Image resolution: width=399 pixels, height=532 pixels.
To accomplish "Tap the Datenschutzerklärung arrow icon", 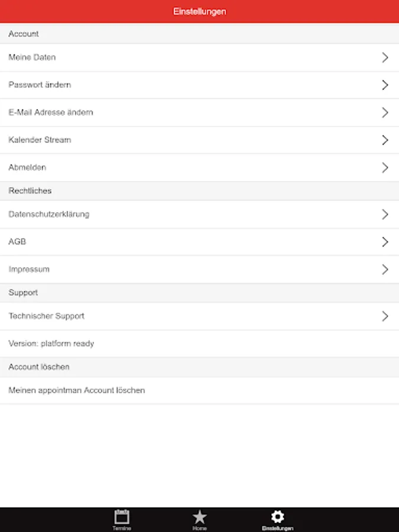I will pos(385,214).
